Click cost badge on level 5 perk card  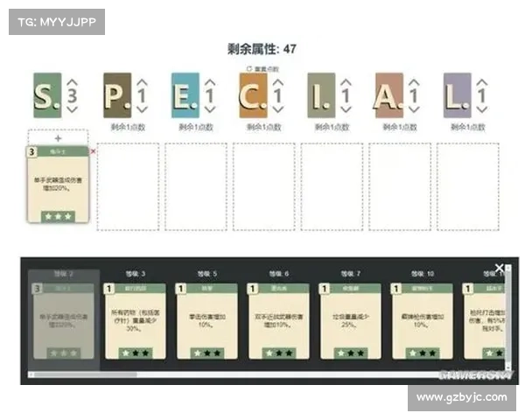pyautogui.click(x=181, y=289)
